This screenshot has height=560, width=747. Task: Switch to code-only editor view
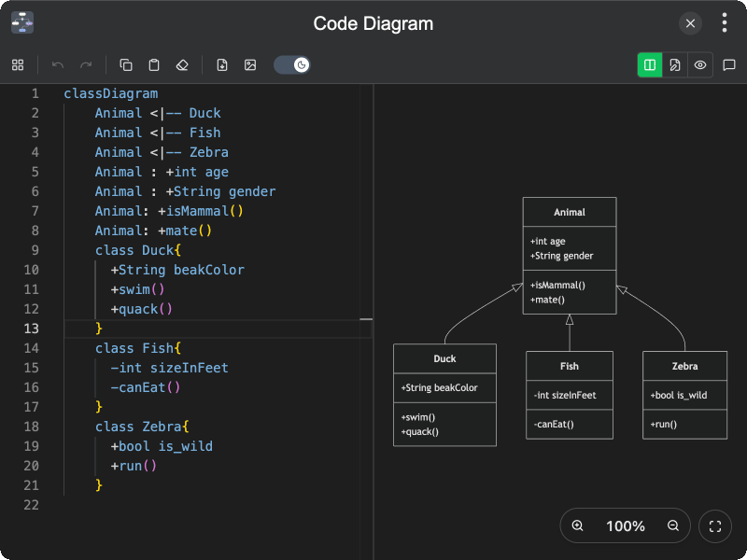pyautogui.click(x=675, y=64)
